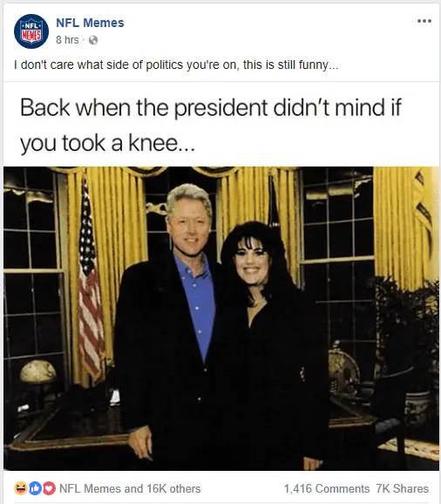The height and width of the screenshot is (504, 441).
Task: View the 1,416 Comments
Action: coord(327,488)
